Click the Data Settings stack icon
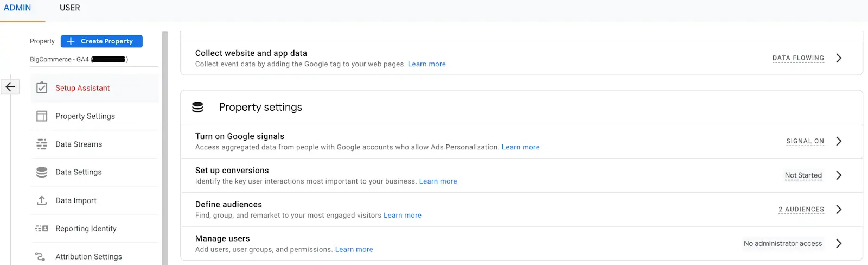The width and height of the screenshot is (868, 265). pos(42,172)
